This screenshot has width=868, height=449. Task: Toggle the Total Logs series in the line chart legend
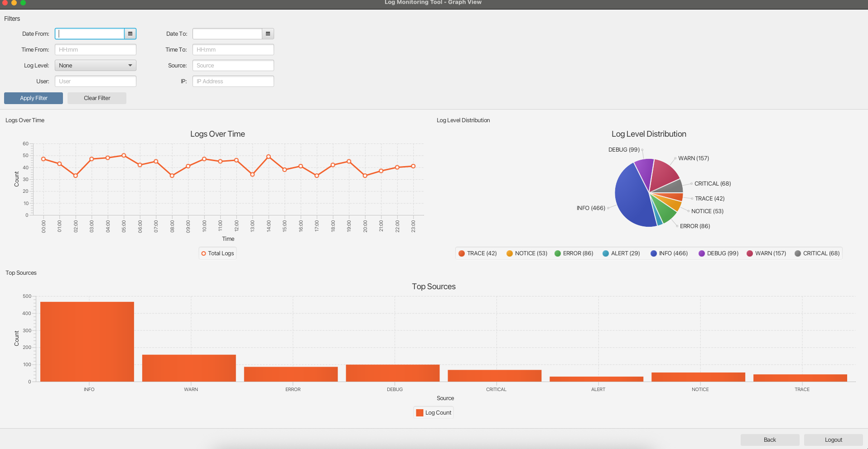click(217, 253)
